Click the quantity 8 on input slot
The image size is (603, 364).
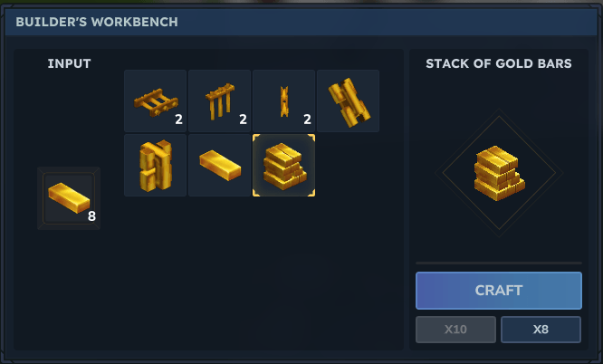click(x=91, y=216)
